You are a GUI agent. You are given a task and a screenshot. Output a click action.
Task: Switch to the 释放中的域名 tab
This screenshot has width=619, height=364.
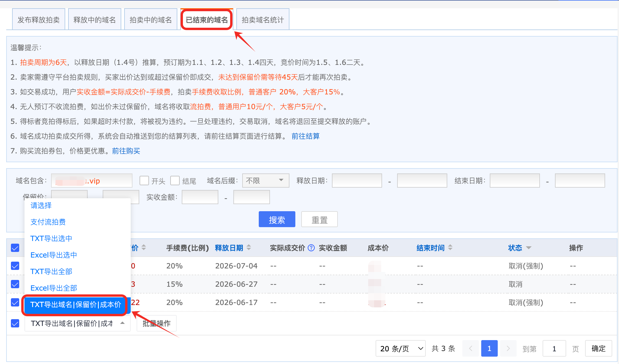tap(94, 19)
